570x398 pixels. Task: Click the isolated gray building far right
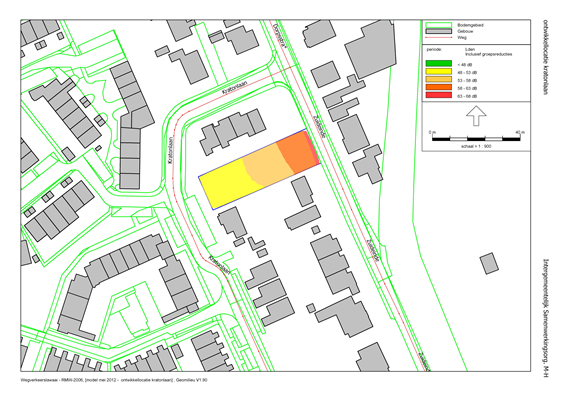pyautogui.click(x=489, y=264)
